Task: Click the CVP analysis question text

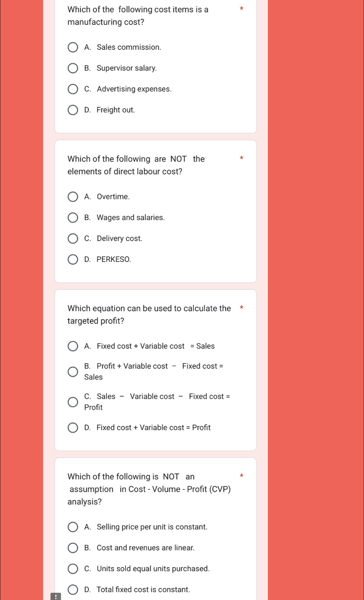Action: (x=149, y=489)
